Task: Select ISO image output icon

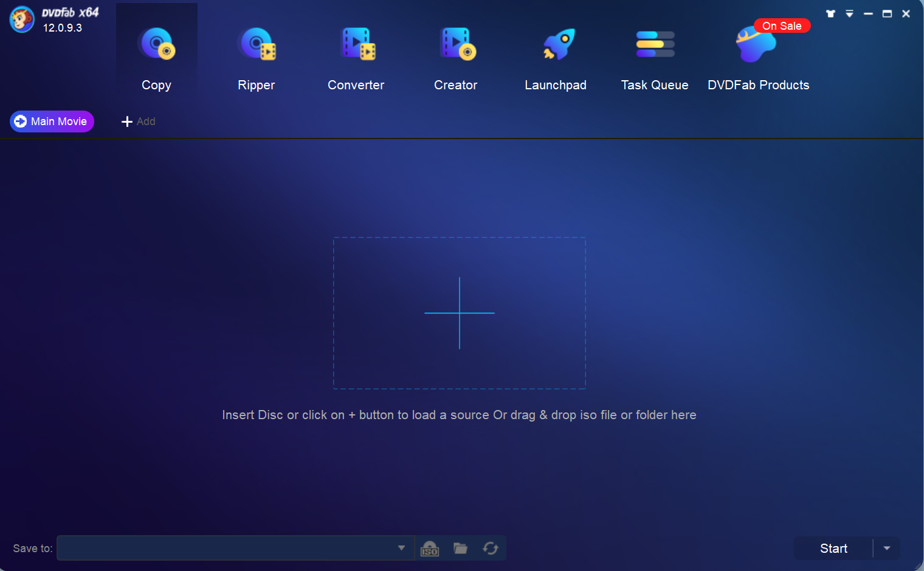Action: (430, 549)
